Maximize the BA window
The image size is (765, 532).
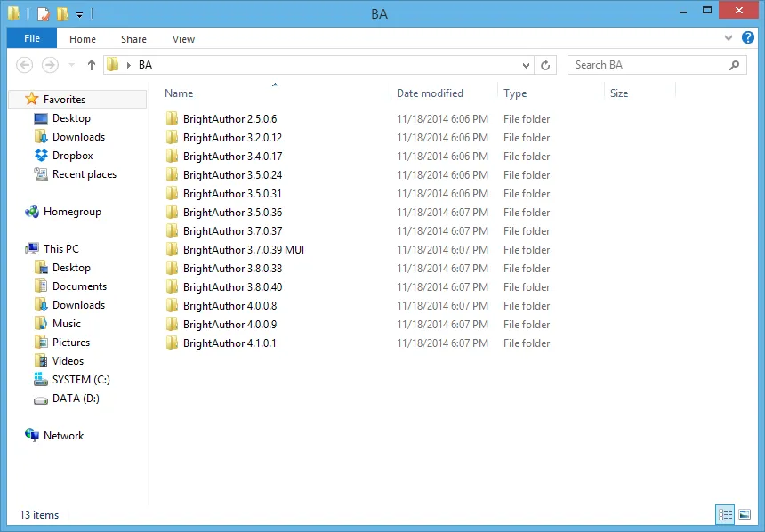pos(707,11)
